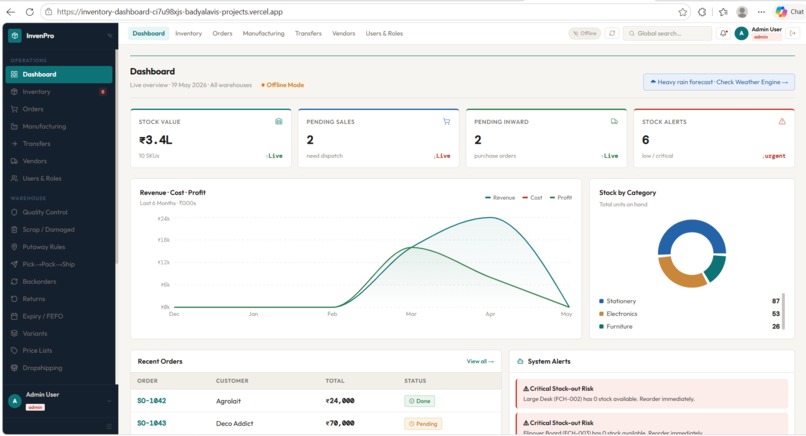The width and height of the screenshot is (806, 436).
Task: Toggle the Offline status pill
Action: coord(584,33)
